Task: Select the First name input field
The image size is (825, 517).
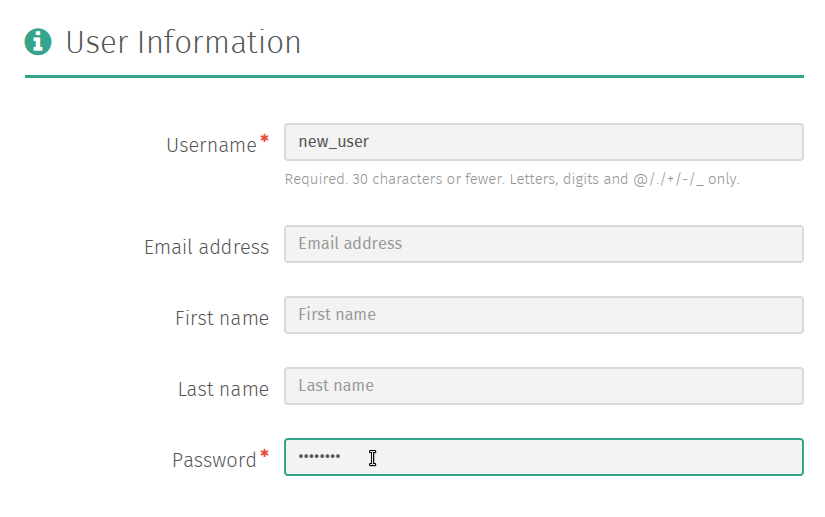Action: [544, 315]
